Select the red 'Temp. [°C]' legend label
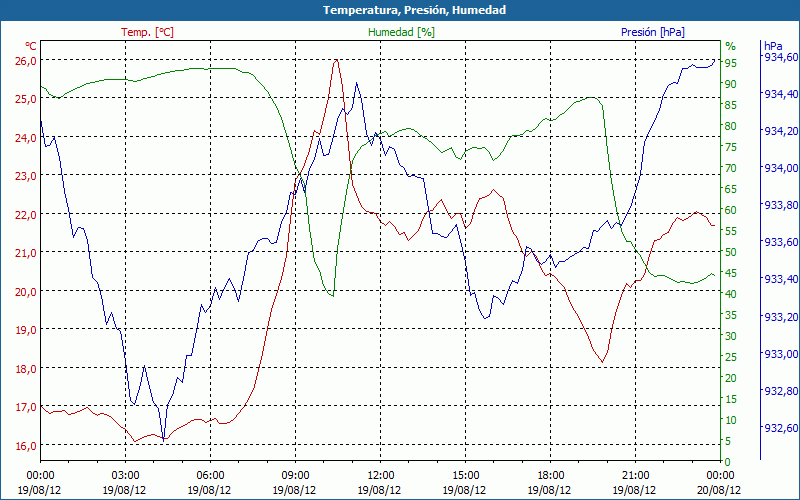This screenshot has height=500, width=800. point(147,32)
